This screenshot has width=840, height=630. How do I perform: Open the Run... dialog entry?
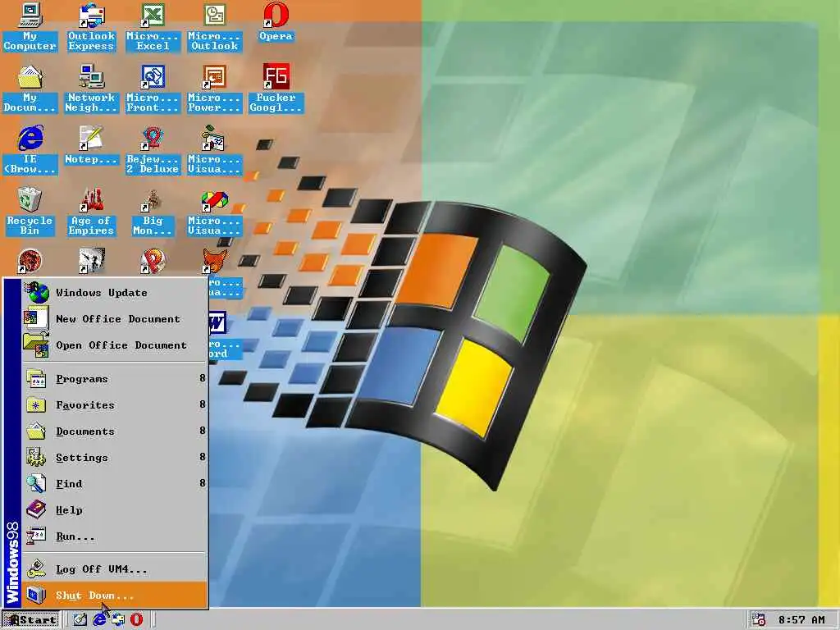tap(114, 536)
